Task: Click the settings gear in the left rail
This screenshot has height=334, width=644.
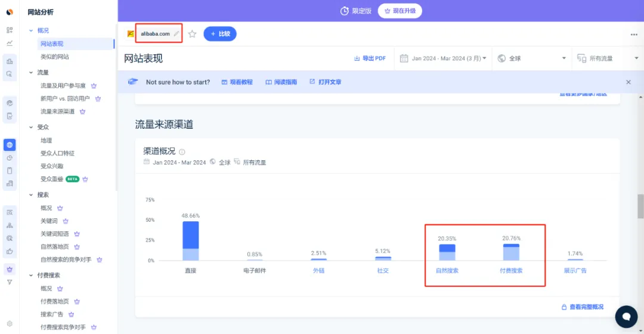Action: click(10, 324)
